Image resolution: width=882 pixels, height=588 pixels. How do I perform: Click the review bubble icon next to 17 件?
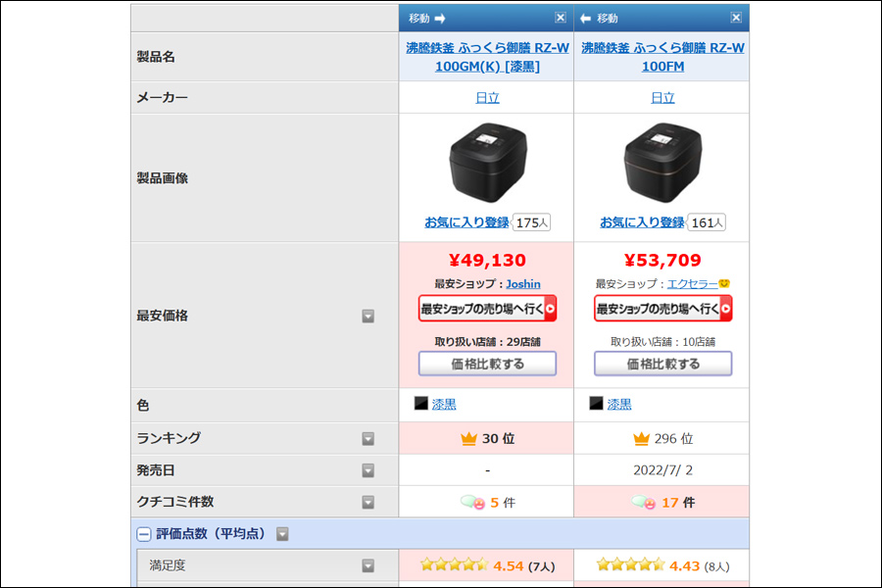644,502
